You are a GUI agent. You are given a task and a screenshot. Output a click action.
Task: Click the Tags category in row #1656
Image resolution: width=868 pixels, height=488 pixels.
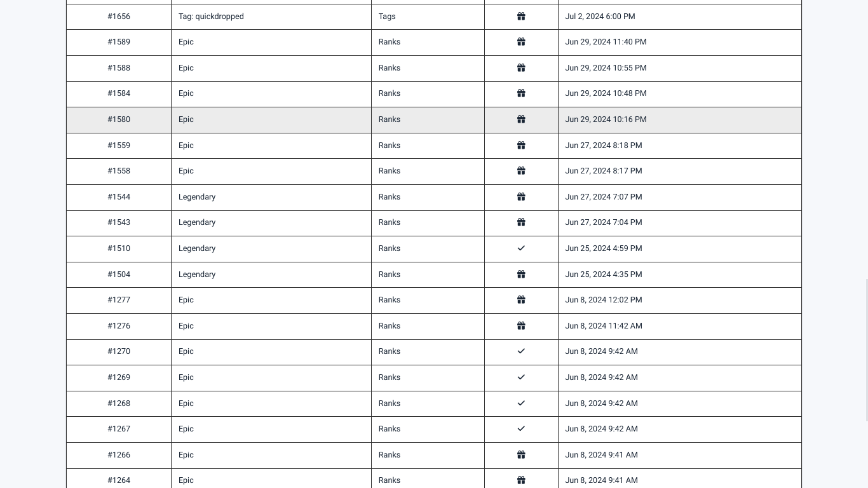tap(387, 17)
